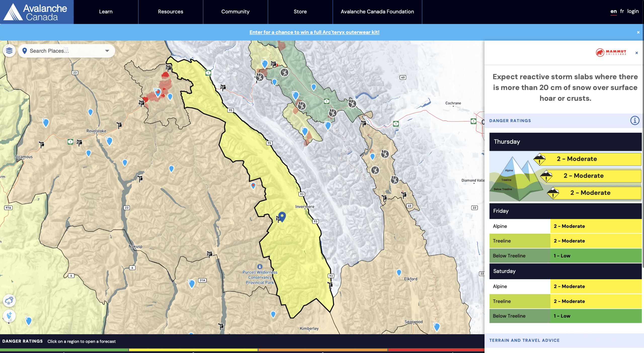Open the map layers button
The height and width of the screenshot is (353, 644).
9,51
